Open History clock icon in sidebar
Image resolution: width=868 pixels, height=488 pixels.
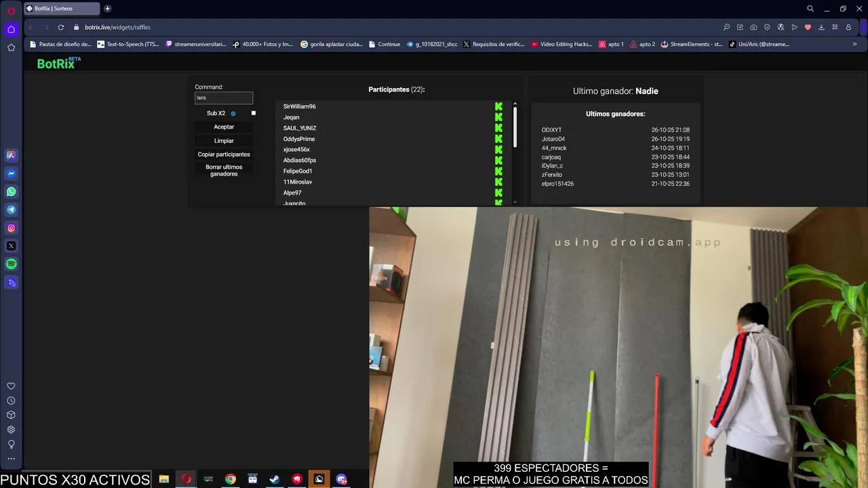(x=11, y=401)
